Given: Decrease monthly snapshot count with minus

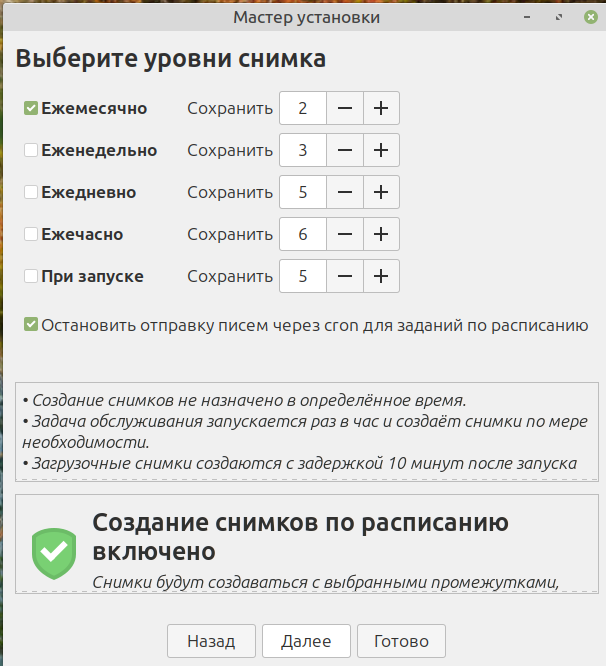Looking at the screenshot, I should [x=344, y=109].
